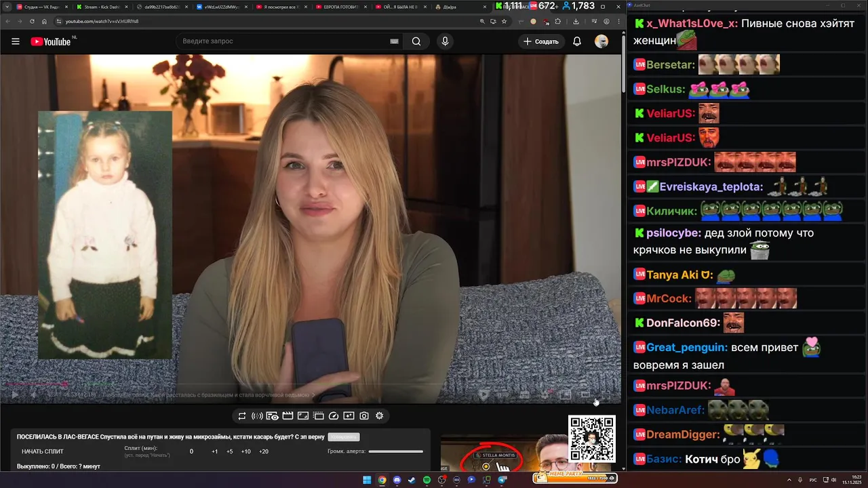Screen dimensions: 868x488
Task: Open Spotify from the taskbar
Action: (x=427, y=480)
